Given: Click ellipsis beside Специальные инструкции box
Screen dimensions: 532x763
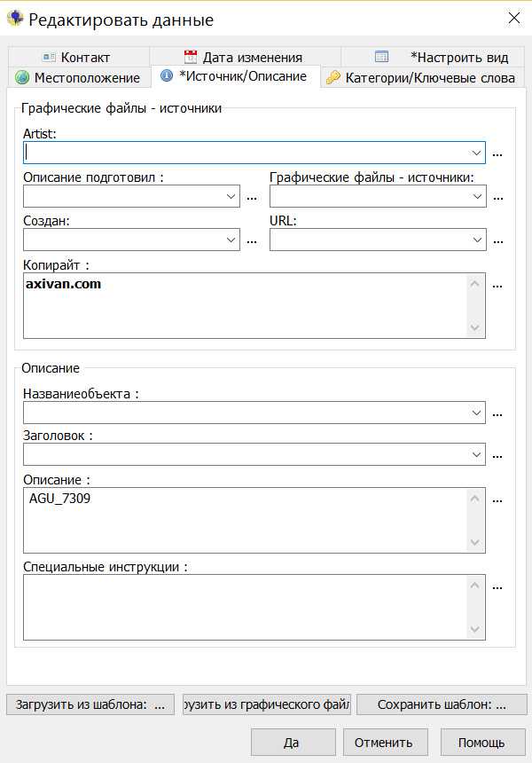Looking at the screenshot, I should 497,587.
